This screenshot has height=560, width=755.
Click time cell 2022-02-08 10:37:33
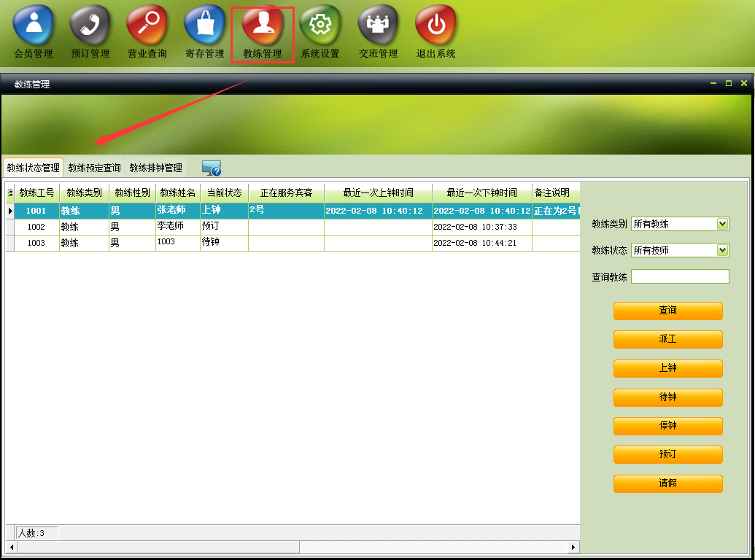pos(482,227)
